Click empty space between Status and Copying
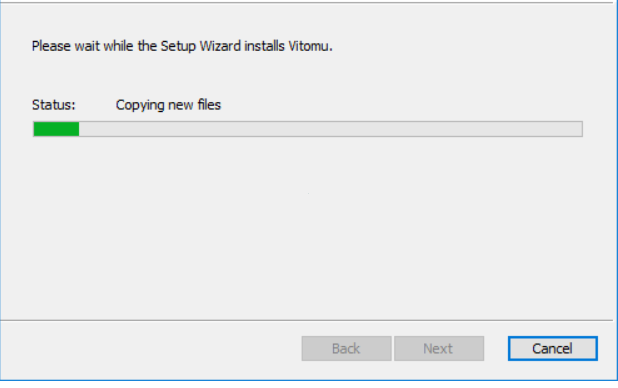 pyautogui.click(x=95, y=105)
